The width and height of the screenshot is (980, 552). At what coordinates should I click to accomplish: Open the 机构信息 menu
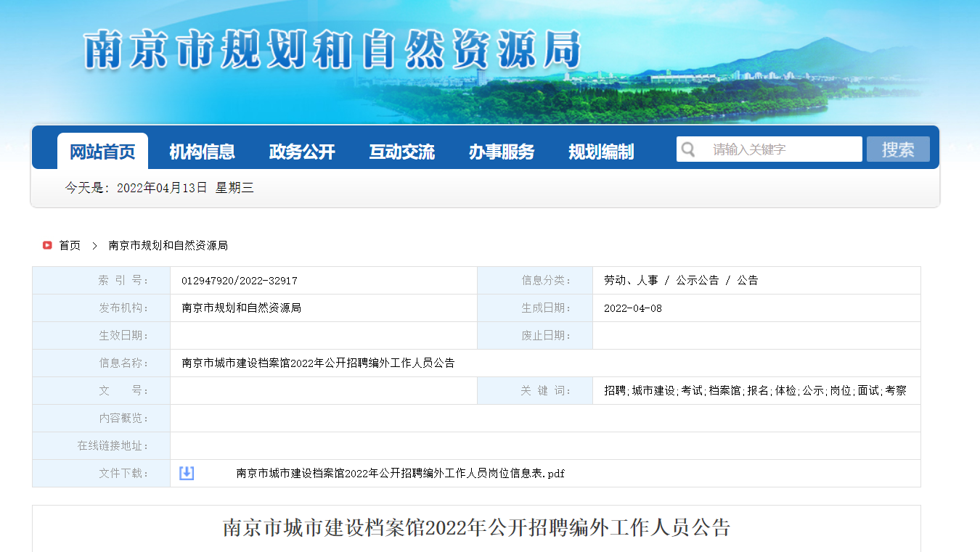click(202, 152)
